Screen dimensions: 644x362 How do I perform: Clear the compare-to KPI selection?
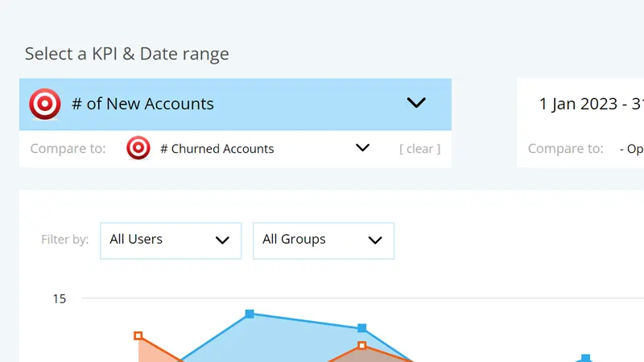coord(419,149)
